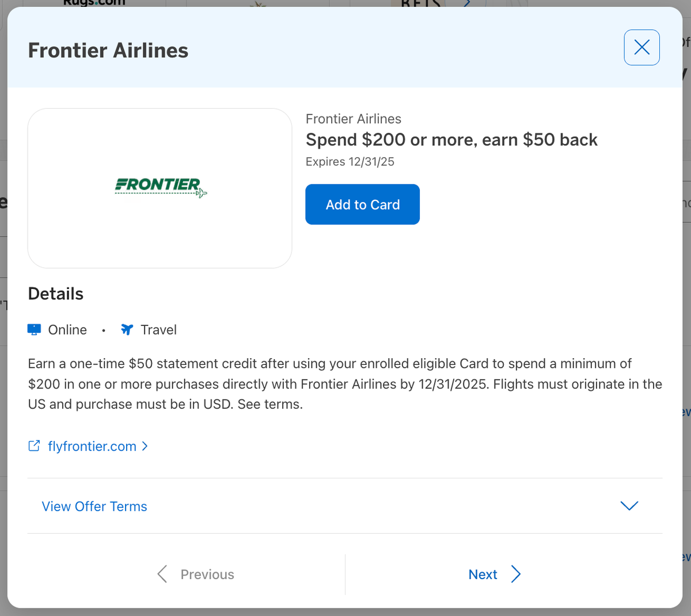
Task: Click the left arrow beside Previous
Action: click(x=162, y=574)
